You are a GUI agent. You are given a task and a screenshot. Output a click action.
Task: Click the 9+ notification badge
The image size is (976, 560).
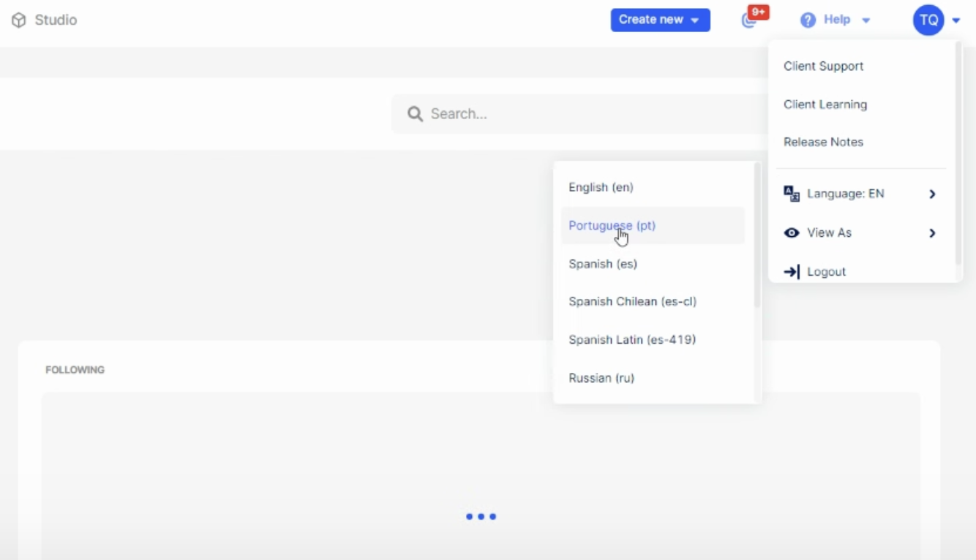(758, 12)
